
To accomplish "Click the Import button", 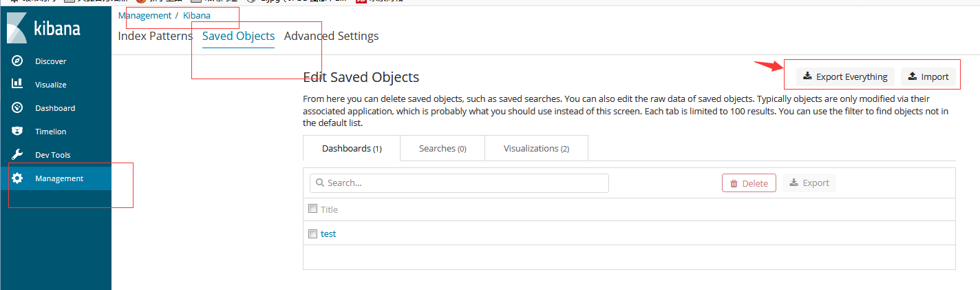I will point(928,76).
